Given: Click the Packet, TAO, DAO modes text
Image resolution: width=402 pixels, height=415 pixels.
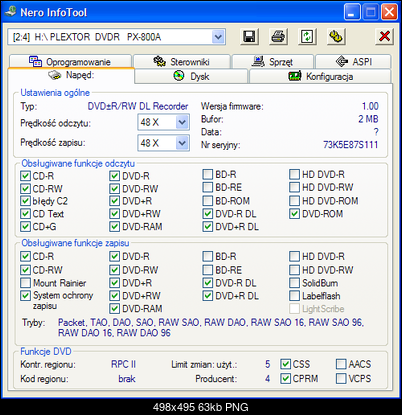Looking at the screenshot, I should point(211,328).
